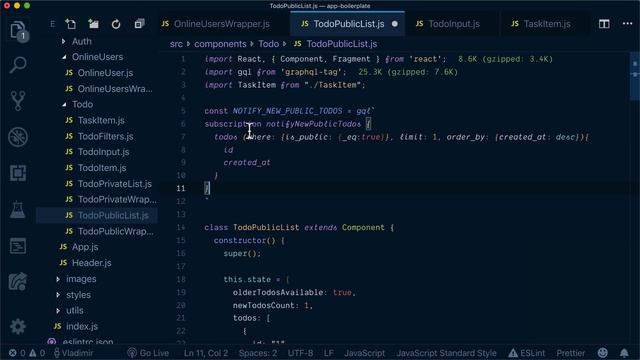This screenshot has height=360, width=640.
Task: Select TodoPublicList.js in the explorer tree
Action: (113, 215)
